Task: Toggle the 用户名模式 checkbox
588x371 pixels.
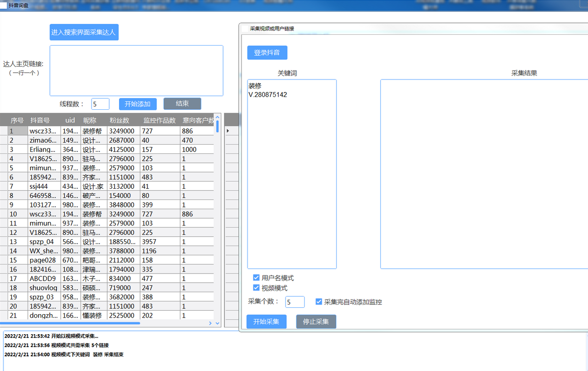Action: (x=256, y=278)
